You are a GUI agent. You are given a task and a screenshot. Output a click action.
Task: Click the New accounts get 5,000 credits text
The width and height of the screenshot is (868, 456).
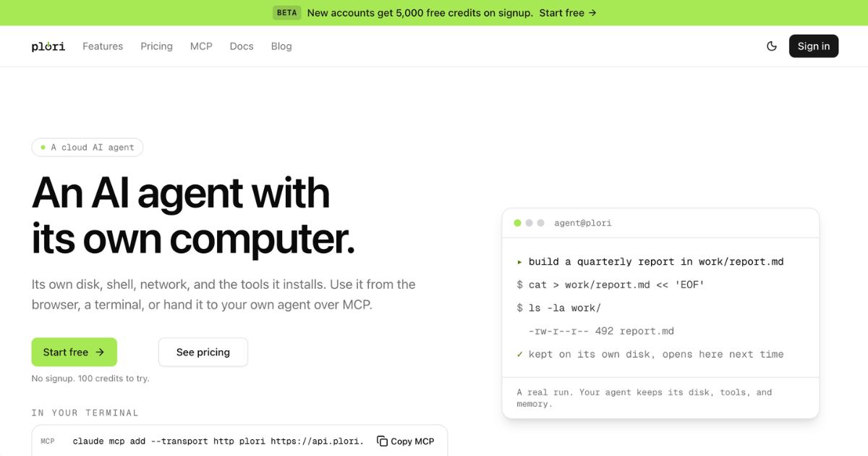[x=420, y=13]
